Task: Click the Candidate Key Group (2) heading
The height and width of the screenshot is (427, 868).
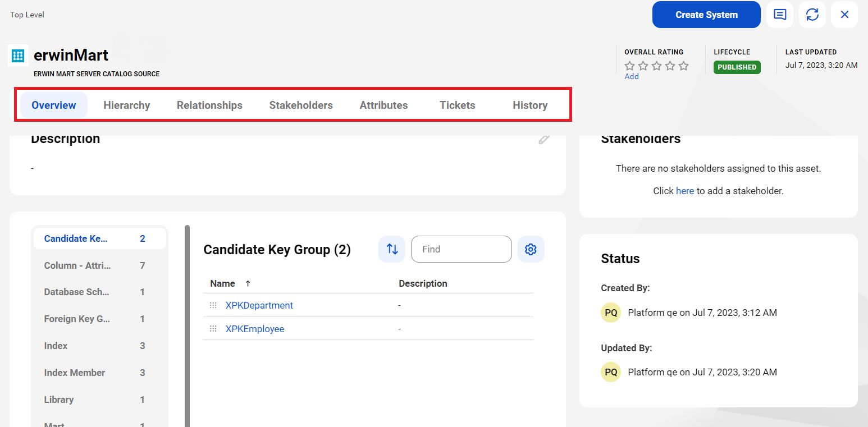Action: [x=277, y=250]
